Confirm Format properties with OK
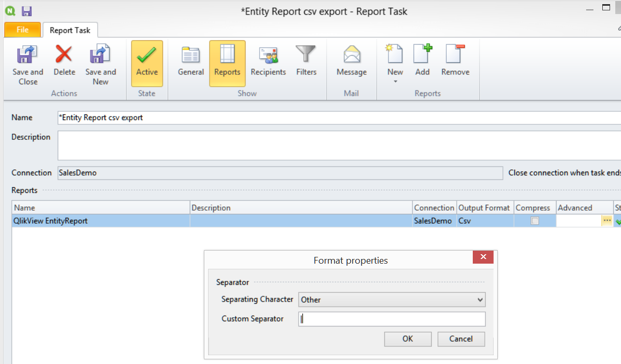This screenshot has width=621, height=364. click(x=408, y=339)
